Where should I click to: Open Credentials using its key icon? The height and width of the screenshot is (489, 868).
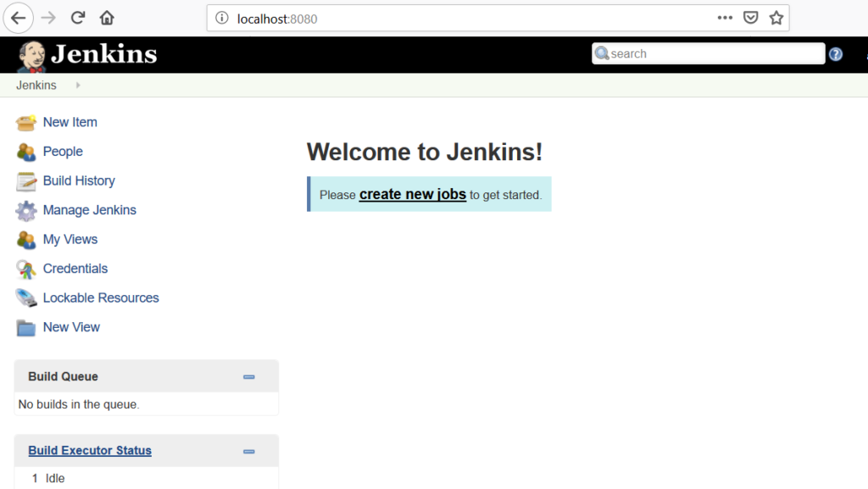point(25,269)
